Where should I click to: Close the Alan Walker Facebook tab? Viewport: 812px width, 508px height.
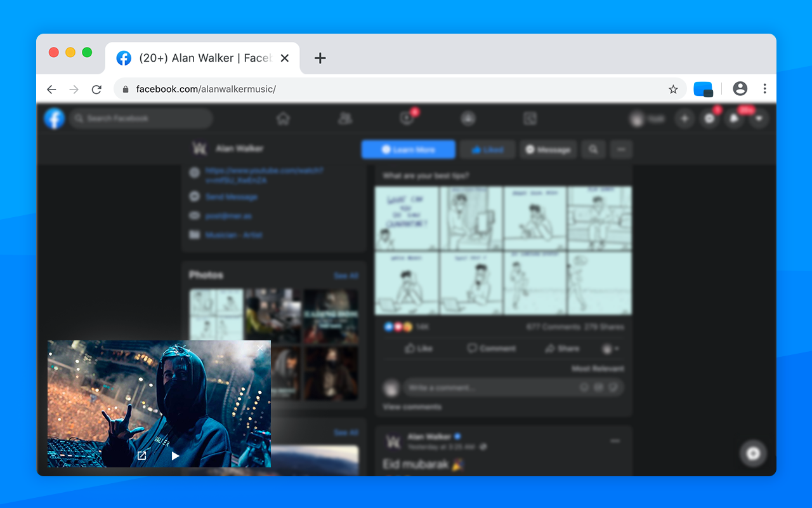coord(285,58)
